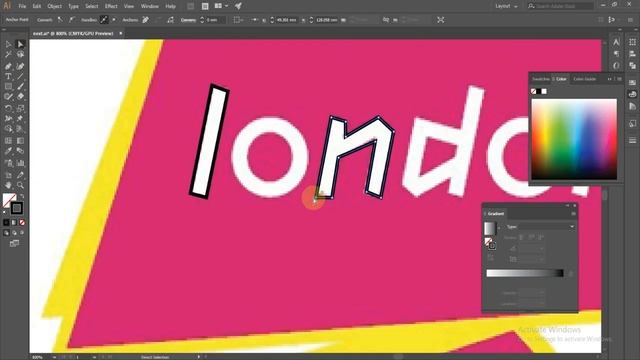Select the Gradient tool in toolbar

click(20, 141)
